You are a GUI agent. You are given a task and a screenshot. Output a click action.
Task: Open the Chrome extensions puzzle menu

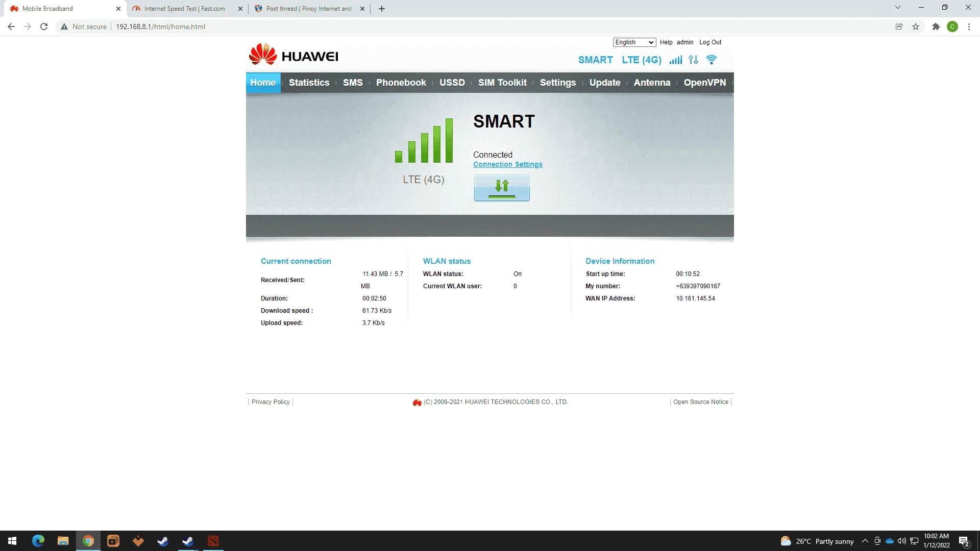pyautogui.click(x=936, y=27)
